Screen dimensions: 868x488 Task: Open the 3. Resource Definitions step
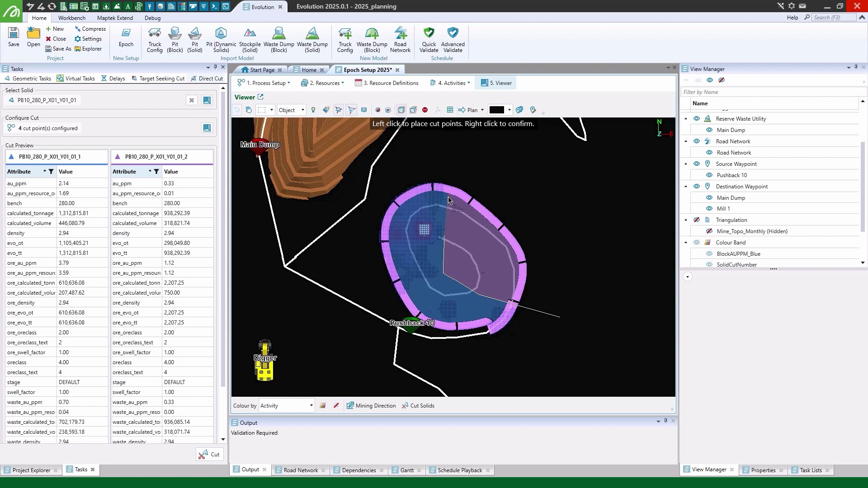coord(387,83)
